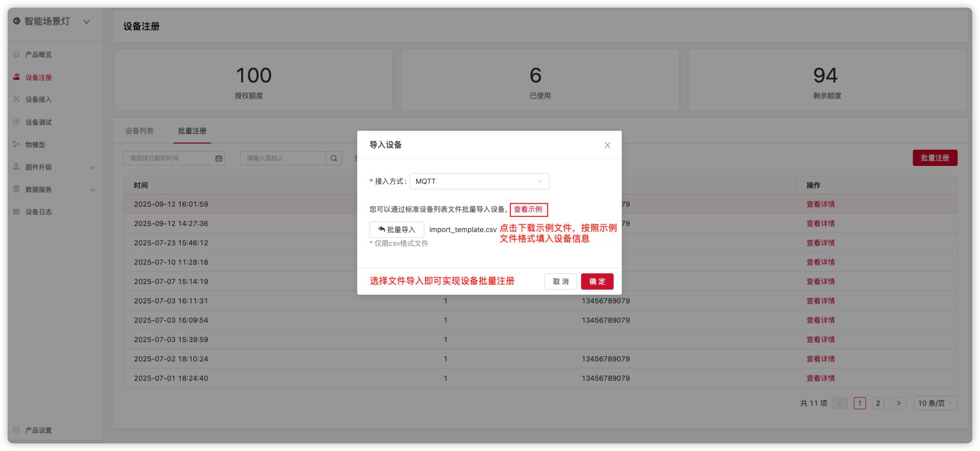Switch to the 设备列表 tab
Screen dimensions: 980x451
pyautogui.click(x=139, y=131)
